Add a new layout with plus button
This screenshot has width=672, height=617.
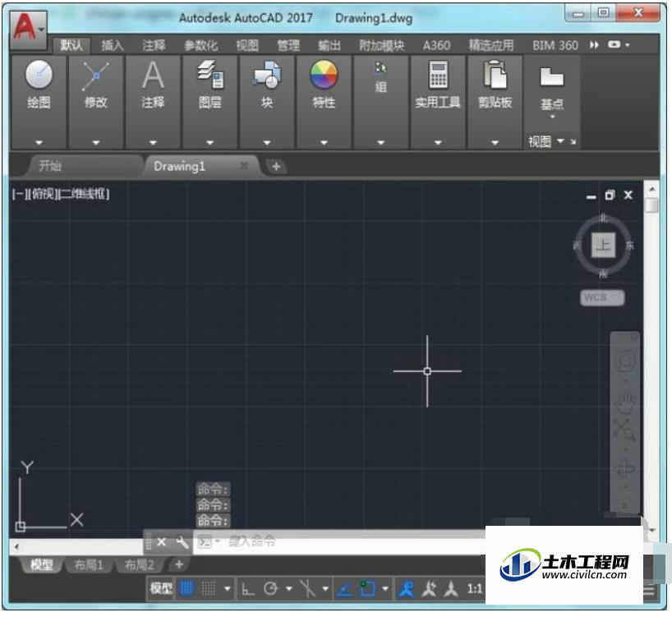[x=179, y=564]
